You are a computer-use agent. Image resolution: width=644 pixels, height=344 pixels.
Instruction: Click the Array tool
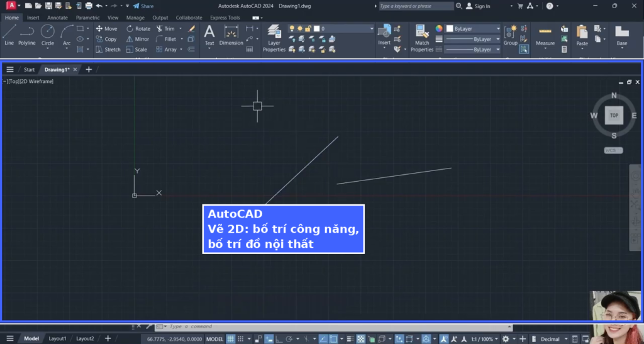[x=166, y=49]
